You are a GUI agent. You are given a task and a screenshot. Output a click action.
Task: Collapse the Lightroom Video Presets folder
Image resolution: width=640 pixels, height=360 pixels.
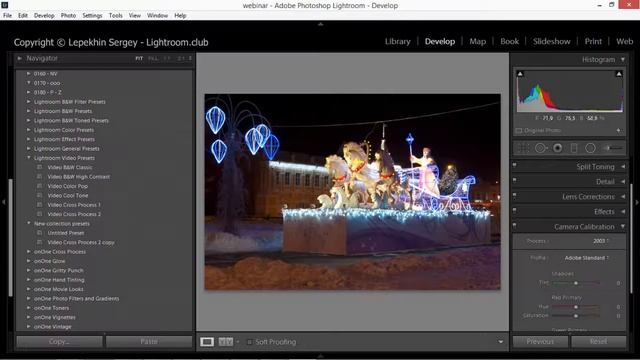click(29, 158)
